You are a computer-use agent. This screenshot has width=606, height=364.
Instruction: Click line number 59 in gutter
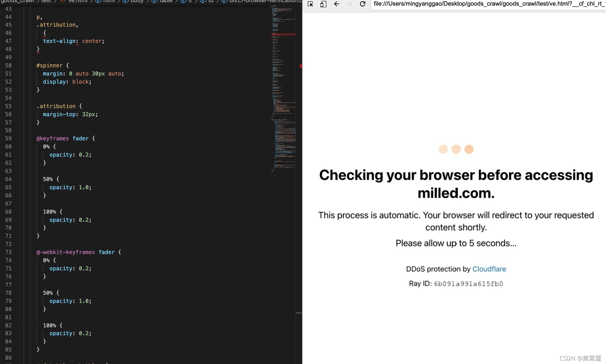[x=8, y=138]
